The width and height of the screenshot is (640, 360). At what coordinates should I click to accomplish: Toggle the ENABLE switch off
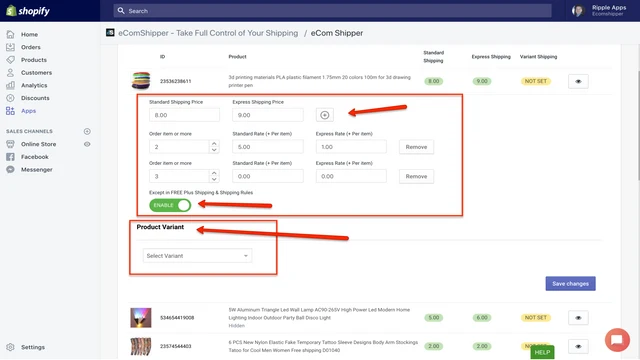pyautogui.click(x=170, y=205)
